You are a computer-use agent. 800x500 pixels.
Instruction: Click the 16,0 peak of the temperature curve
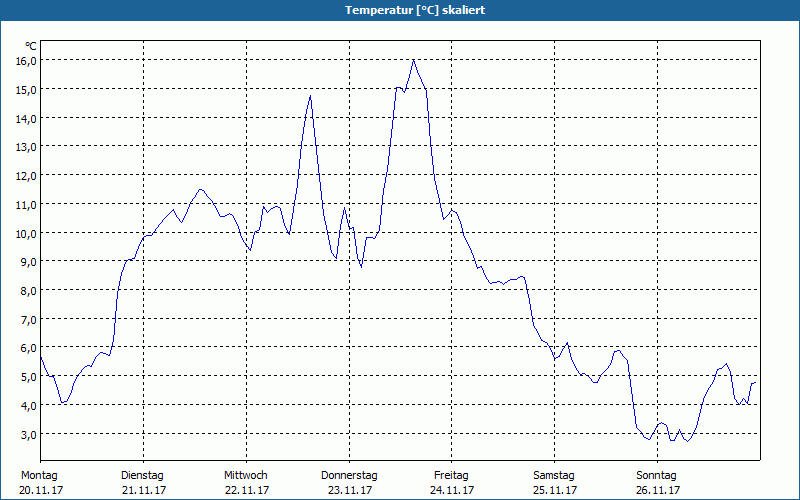pyautogui.click(x=413, y=60)
